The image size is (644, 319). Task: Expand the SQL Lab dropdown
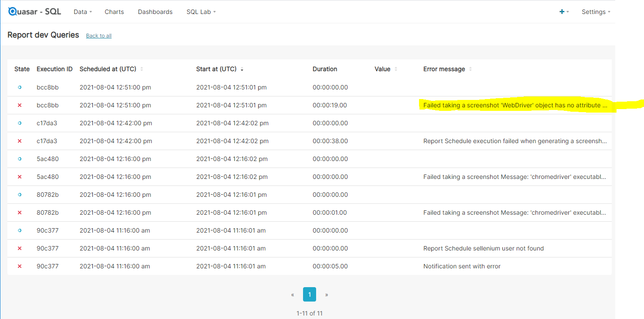coord(201,12)
